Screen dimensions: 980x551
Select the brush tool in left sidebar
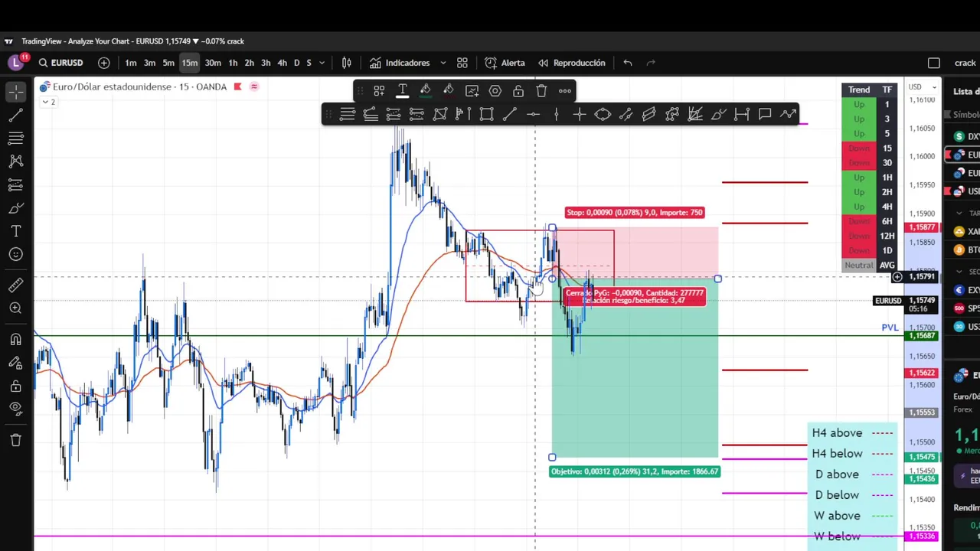(x=15, y=208)
